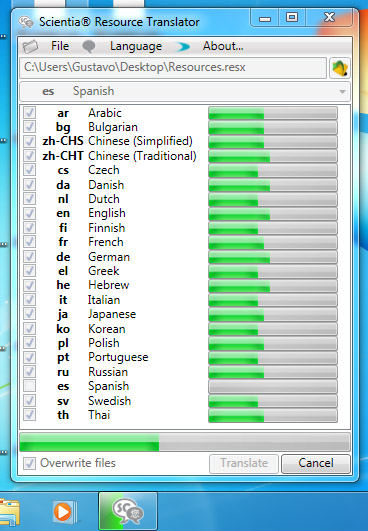Click the German progress bar
Screen dimensions: 368x531
click(273, 257)
